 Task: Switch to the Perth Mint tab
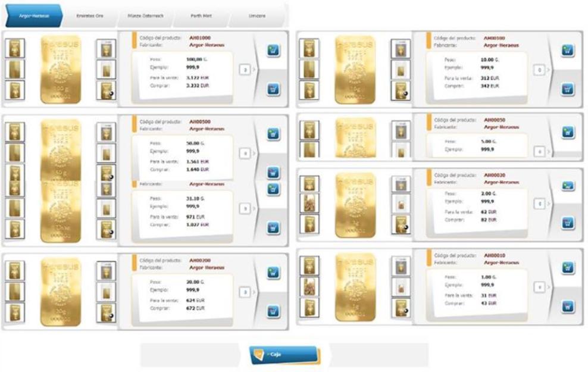(x=201, y=15)
